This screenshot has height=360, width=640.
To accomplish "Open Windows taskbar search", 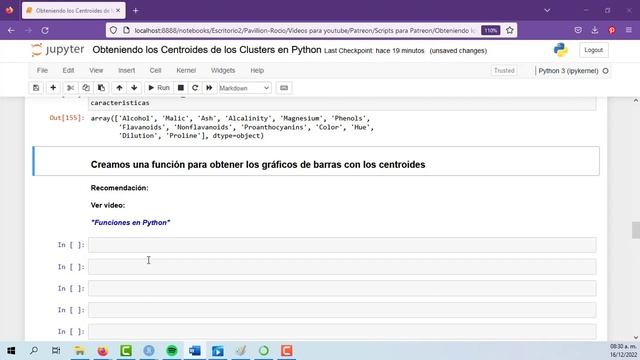I will [x=34, y=351].
